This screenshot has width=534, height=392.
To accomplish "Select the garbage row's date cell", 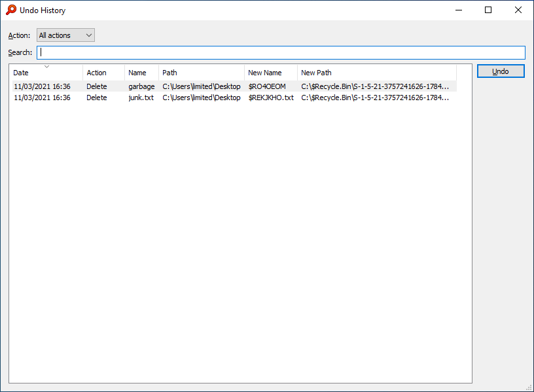I will pos(43,86).
